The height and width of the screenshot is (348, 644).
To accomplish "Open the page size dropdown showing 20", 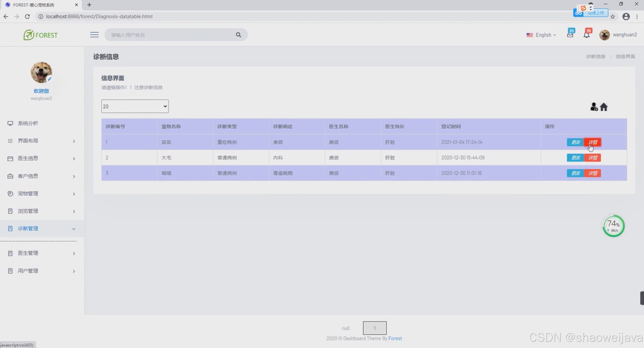I will (135, 106).
